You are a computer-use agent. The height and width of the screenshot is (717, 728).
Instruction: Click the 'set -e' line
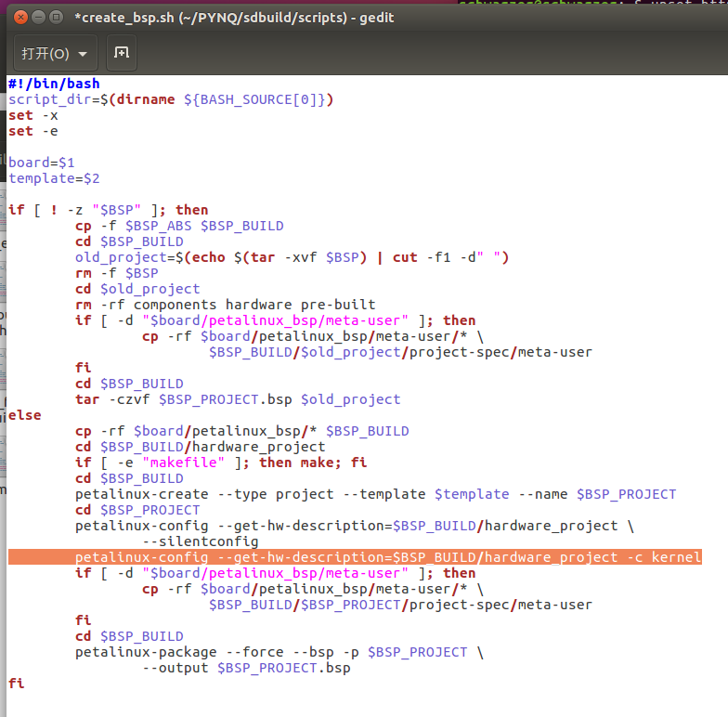[33, 132]
